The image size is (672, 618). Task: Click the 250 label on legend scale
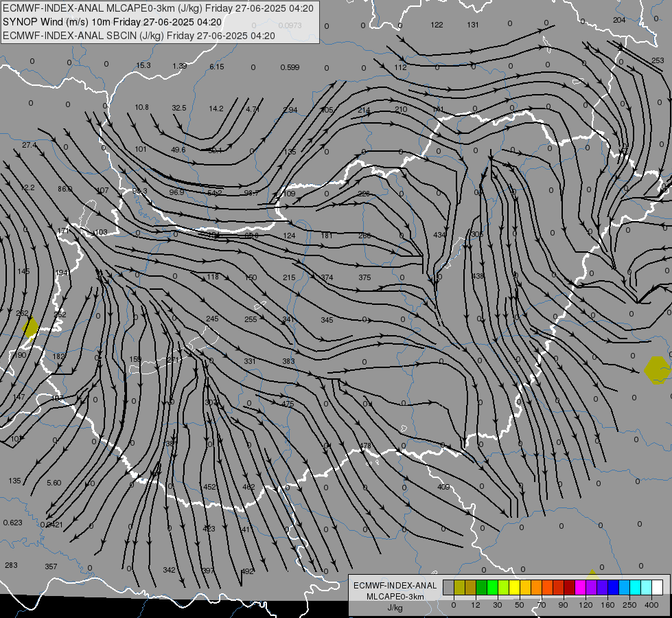[x=629, y=605]
